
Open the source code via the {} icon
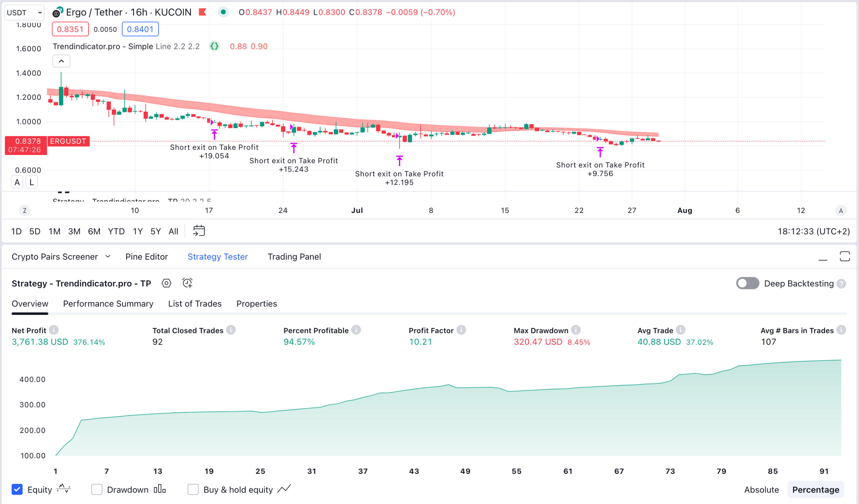point(214,46)
